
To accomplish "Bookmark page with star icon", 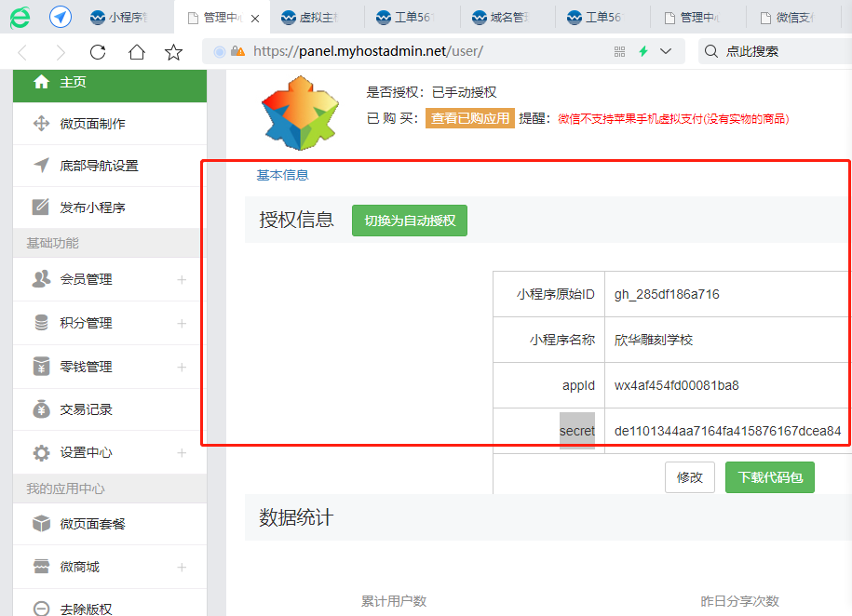I will point(173,52).
